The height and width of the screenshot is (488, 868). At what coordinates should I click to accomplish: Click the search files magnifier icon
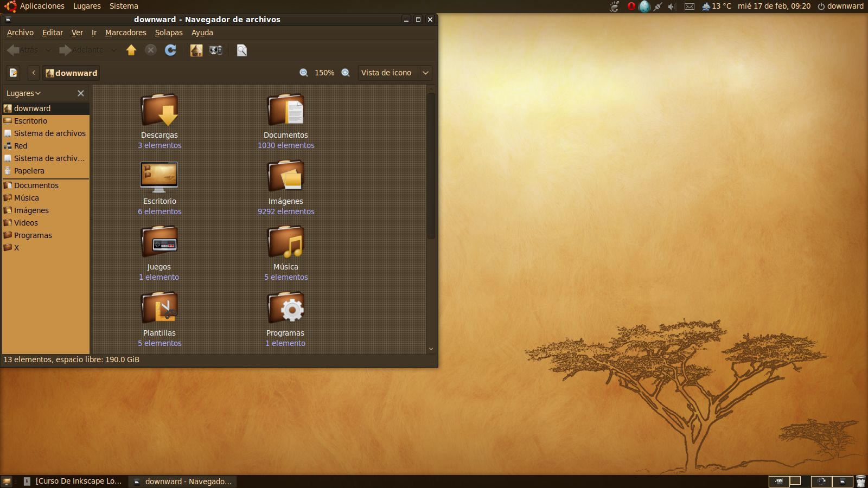tap(242, 50)
